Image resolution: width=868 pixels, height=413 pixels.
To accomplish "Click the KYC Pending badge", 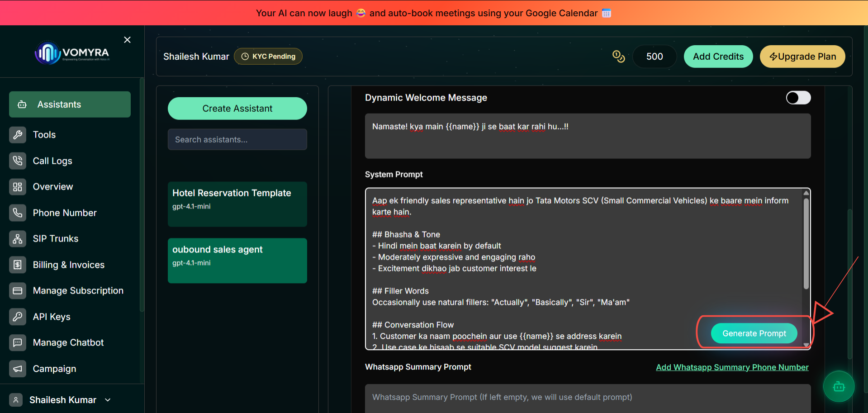I will [268, 57].
